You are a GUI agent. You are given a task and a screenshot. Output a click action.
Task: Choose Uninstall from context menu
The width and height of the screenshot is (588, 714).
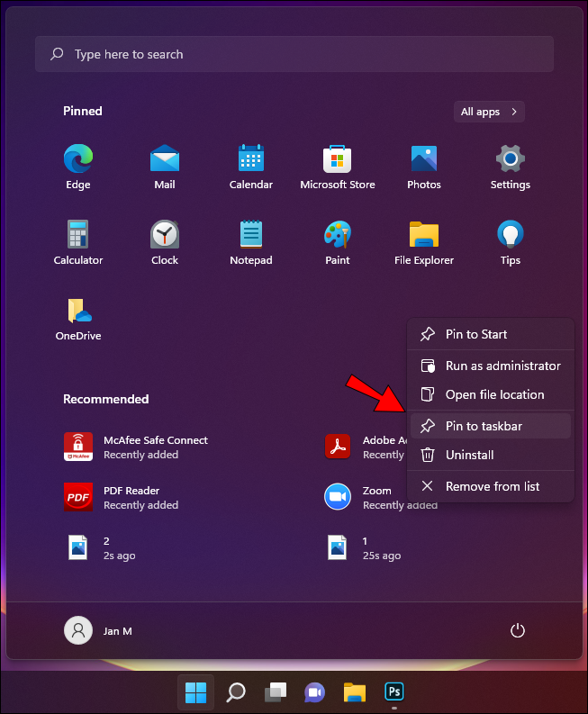pyautogui.click(x=491, y=455)
